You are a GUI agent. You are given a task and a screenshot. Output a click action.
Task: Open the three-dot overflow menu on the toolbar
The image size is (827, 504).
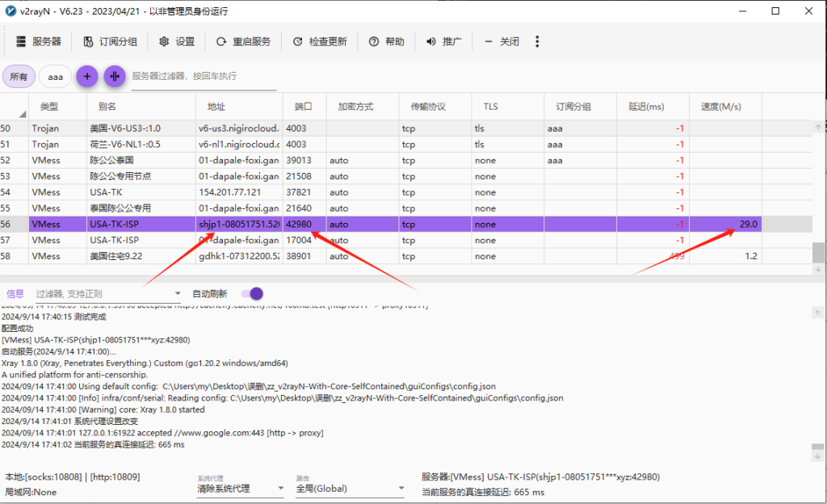click(537, 40)
